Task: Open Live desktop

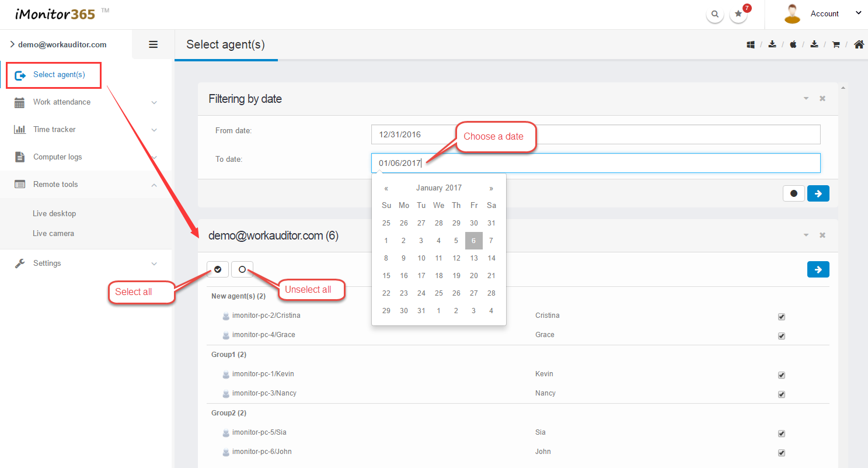Action: [x=54, y=214]
